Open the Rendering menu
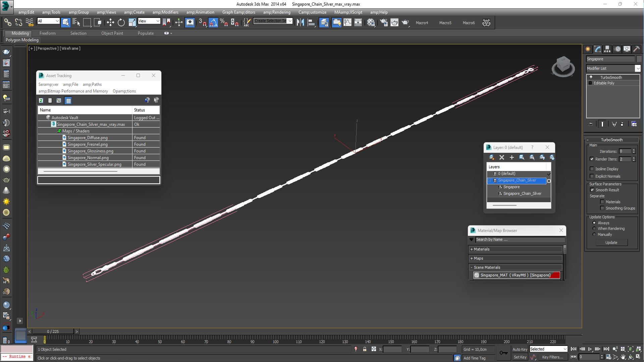Viewport: 644px width, 362px height. (x=277, y=12)
